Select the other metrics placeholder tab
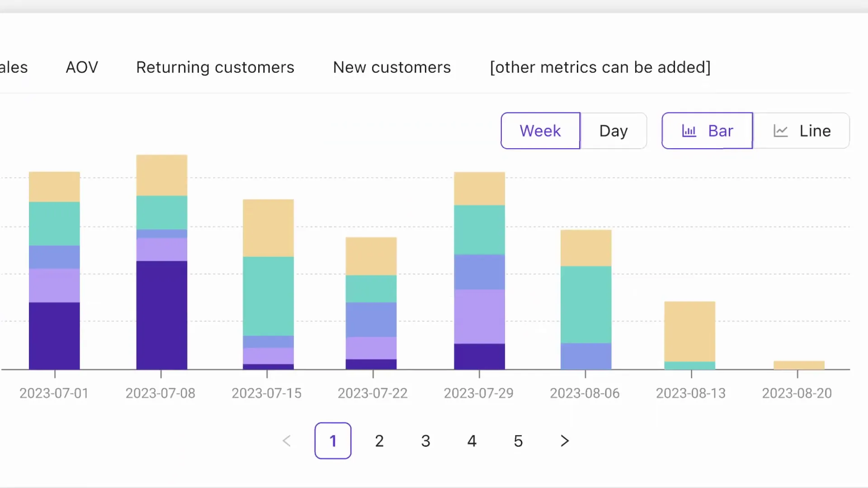868x488 pixels. click(600, 67)
